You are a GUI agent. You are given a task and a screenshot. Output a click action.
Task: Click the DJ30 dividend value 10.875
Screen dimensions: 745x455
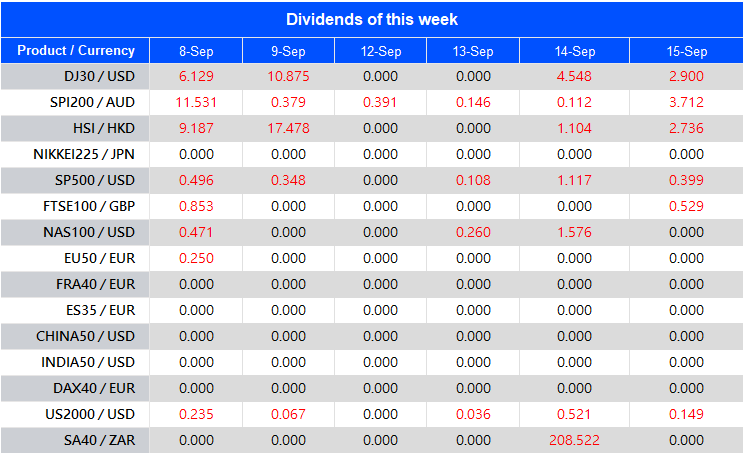pyautogui.click(x=288, y=77)
